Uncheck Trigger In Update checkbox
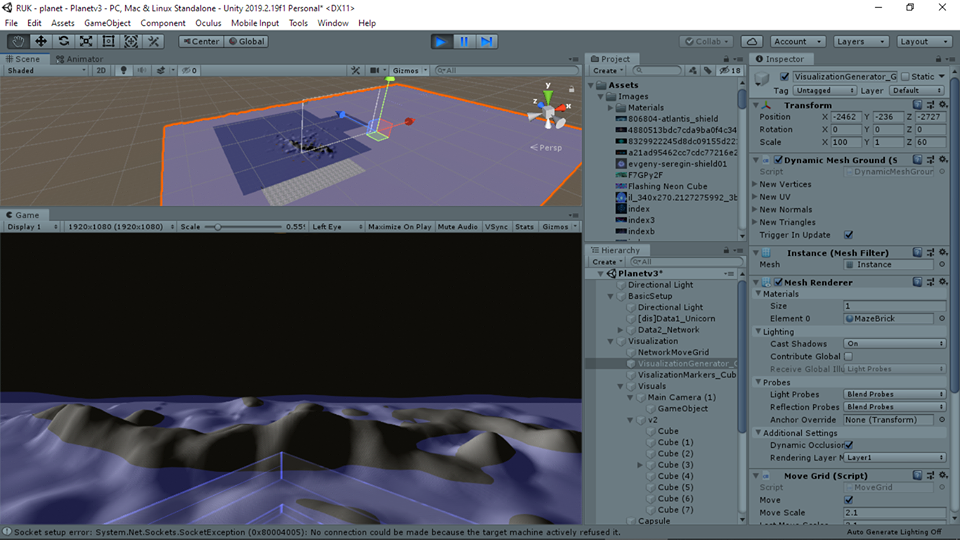 [849, 235]
